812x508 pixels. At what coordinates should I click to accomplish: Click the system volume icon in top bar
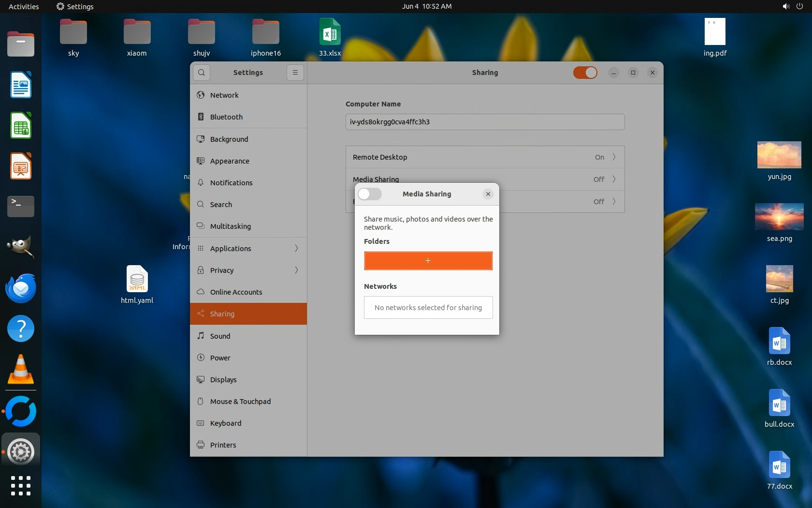786,6
